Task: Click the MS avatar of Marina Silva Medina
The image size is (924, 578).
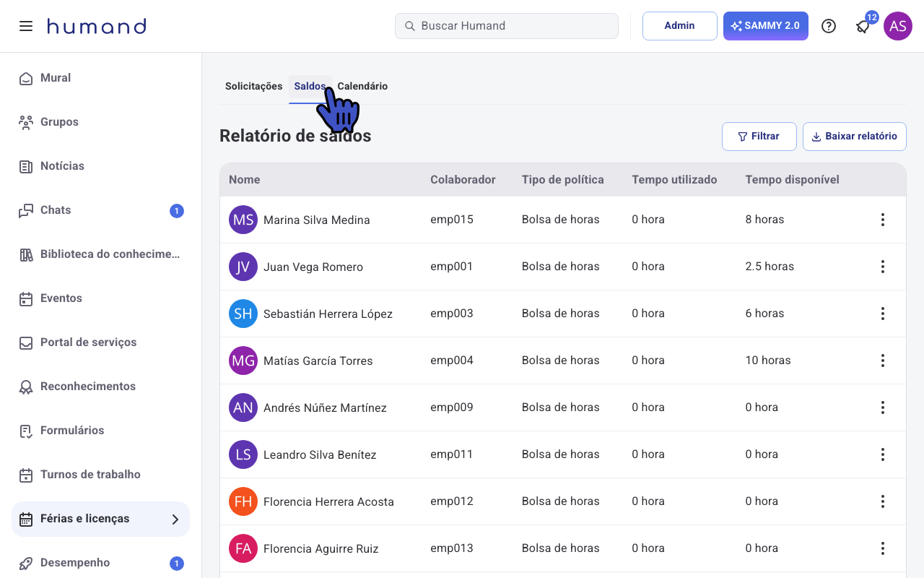Action: pos(243,220)
